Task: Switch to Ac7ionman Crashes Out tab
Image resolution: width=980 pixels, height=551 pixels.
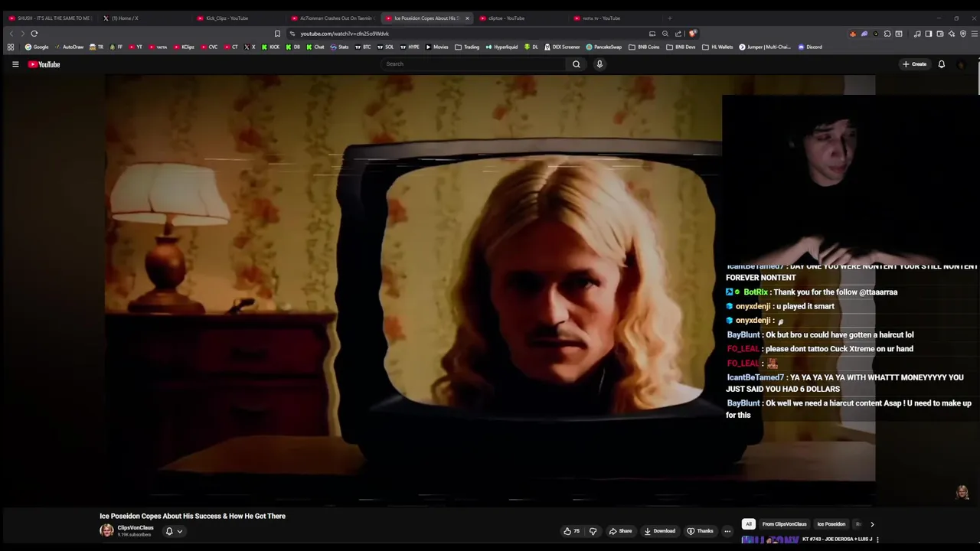Action: (x=333, y=18)
